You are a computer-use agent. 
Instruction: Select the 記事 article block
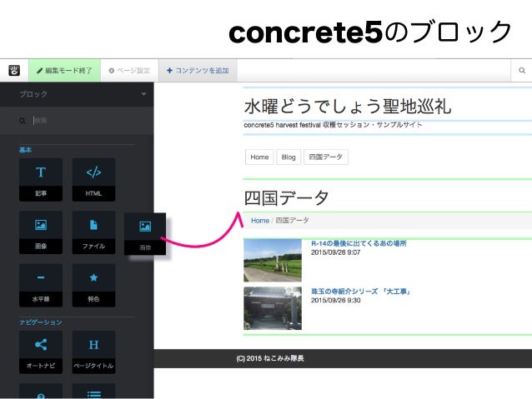point(41,180)
